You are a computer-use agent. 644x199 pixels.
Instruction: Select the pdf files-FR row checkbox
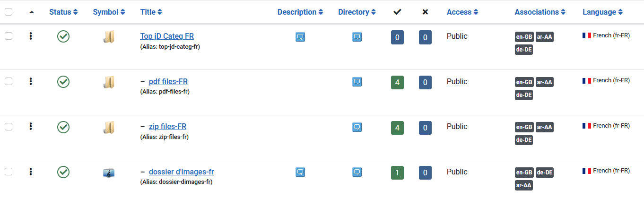point(9,81)
